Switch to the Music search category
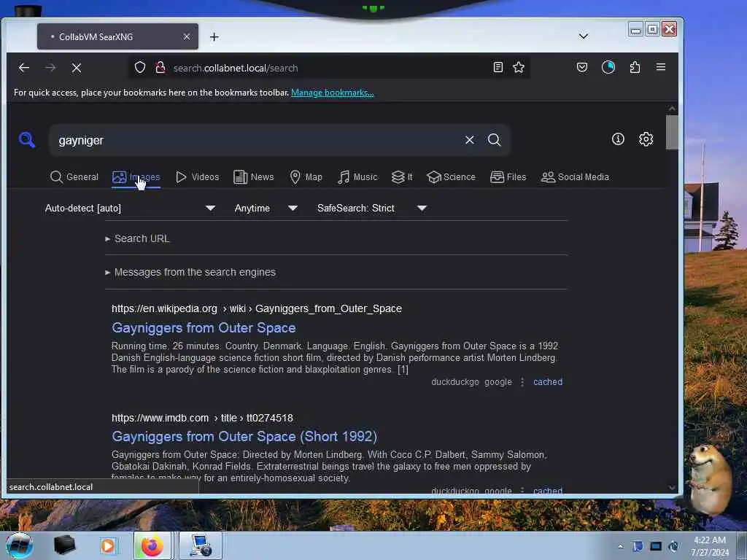The width and height of the screenshot is (747, 560). coord(357,177)
